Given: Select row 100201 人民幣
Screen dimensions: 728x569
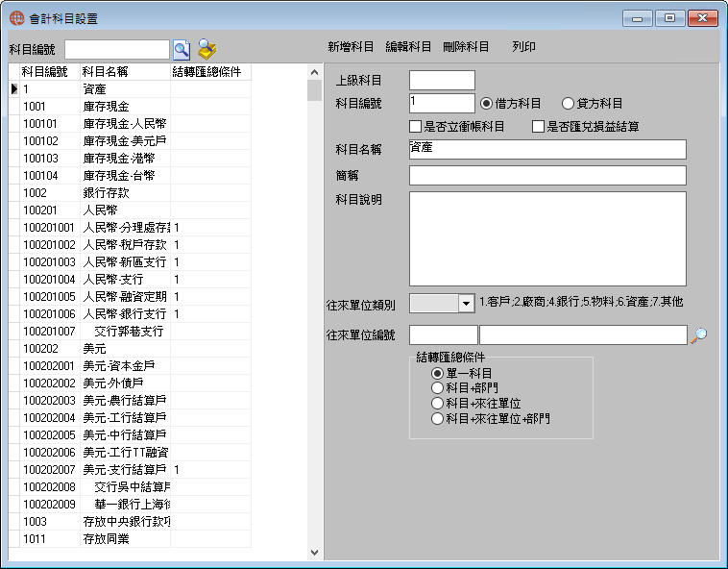Looking at the screenshot, I should [130, 210].
